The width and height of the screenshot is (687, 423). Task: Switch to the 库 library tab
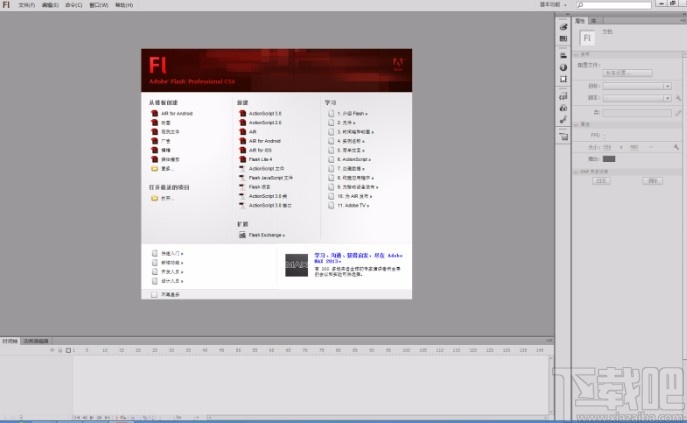(x=594, y=21)
